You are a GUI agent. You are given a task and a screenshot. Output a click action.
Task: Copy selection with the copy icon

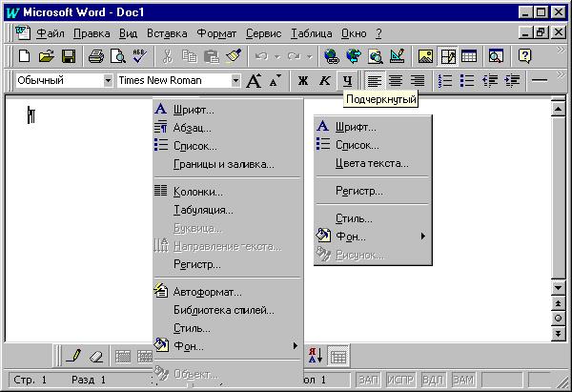(x=189, y=56)
